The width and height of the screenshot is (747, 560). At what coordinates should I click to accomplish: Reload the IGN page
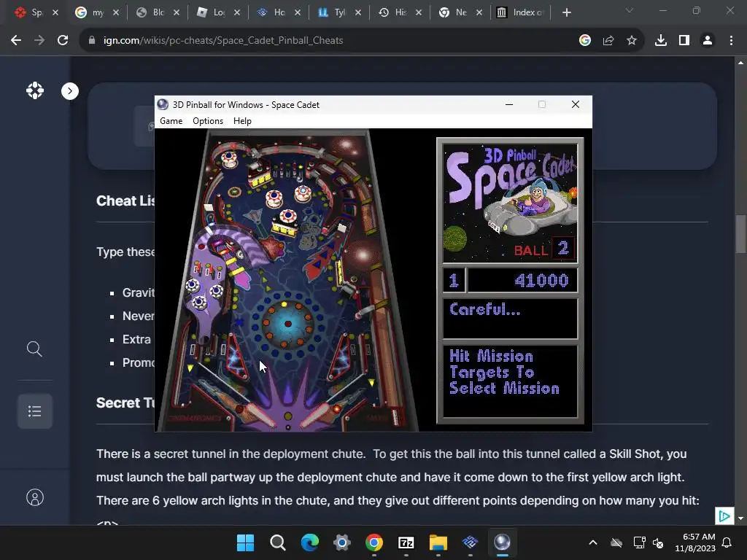click(63, 41)
